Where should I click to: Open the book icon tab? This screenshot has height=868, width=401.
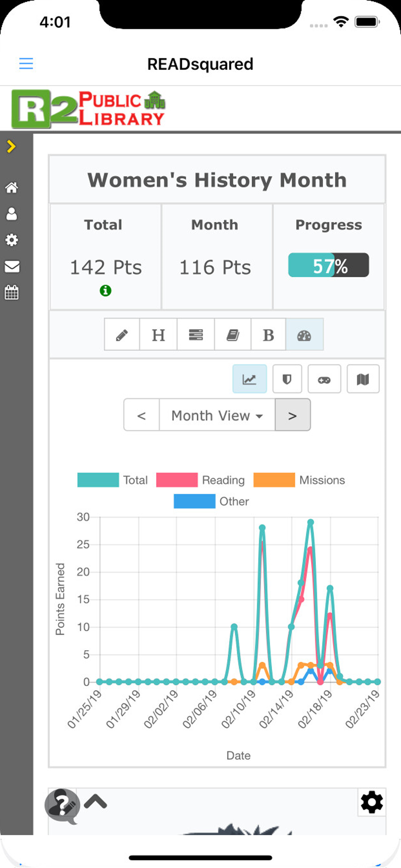coord(232,335)
